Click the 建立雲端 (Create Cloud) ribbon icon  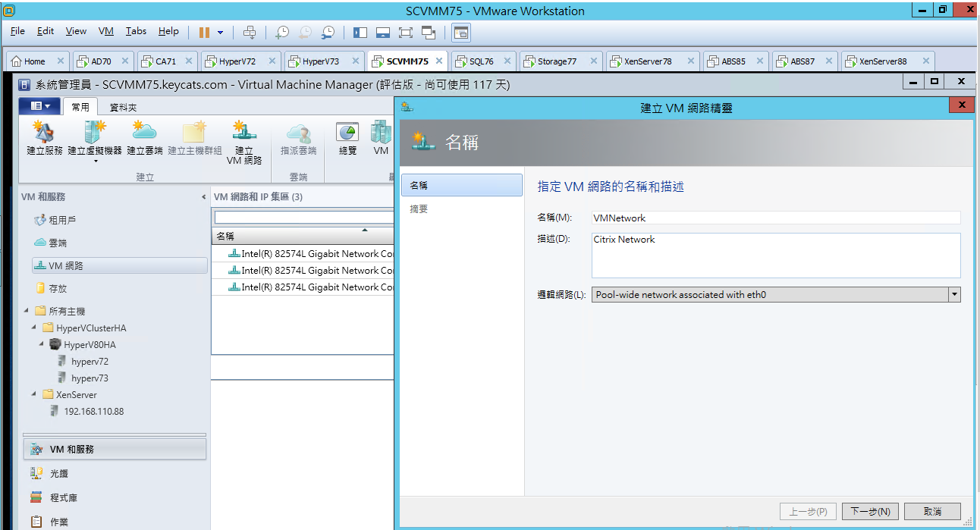pos(144,138)
